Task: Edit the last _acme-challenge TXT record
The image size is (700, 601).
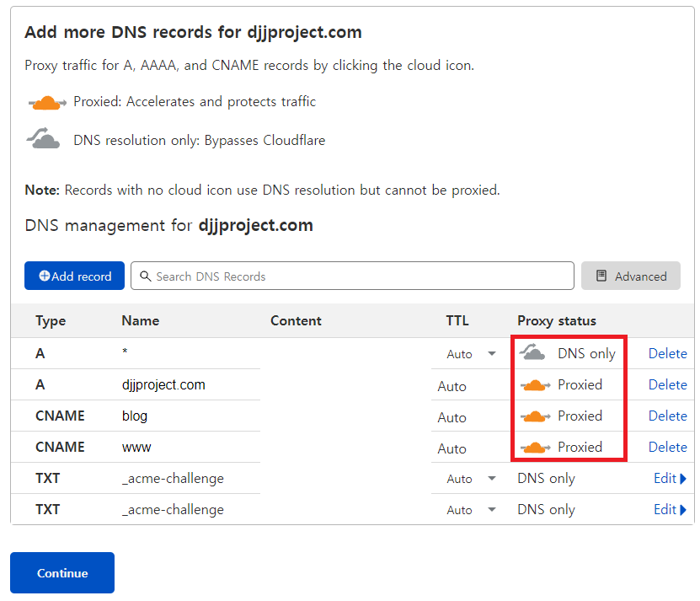Action: point(670,510)
